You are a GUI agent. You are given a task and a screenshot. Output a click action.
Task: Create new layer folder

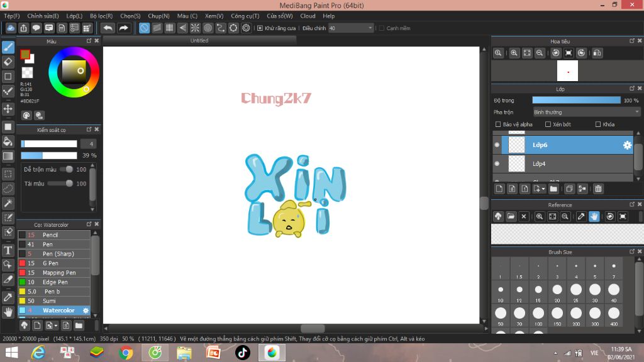point(553,189)
